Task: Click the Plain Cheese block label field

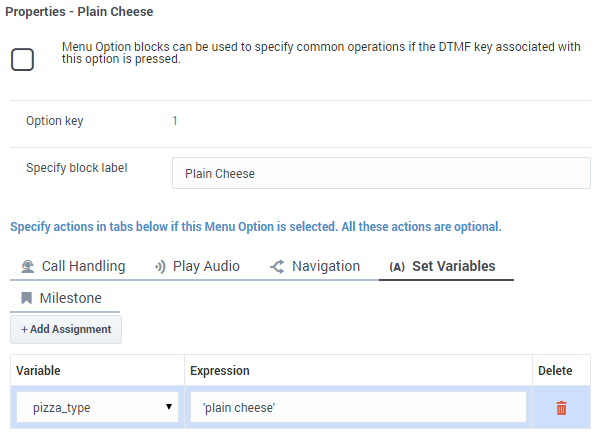Action: (381, 173)
